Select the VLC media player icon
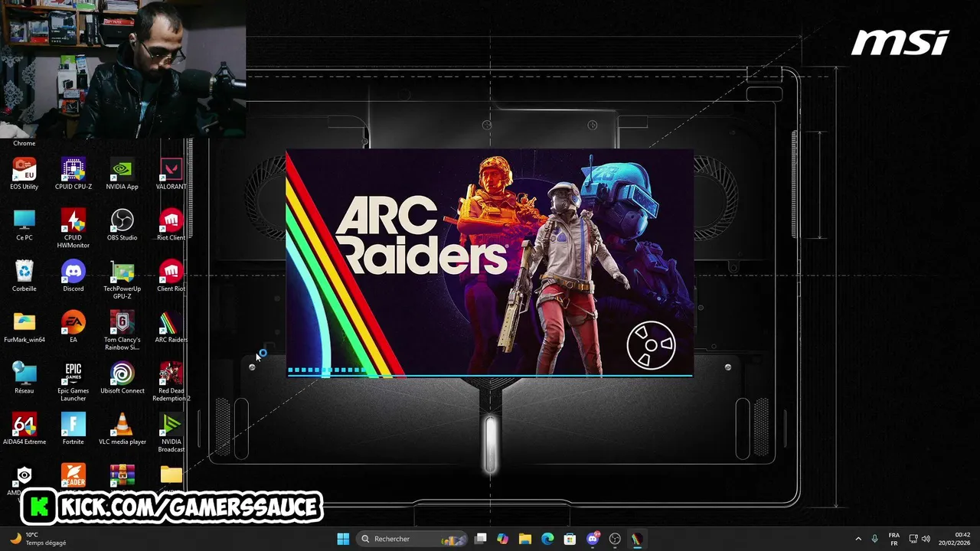The image size is (980, 551). (122, 429)
